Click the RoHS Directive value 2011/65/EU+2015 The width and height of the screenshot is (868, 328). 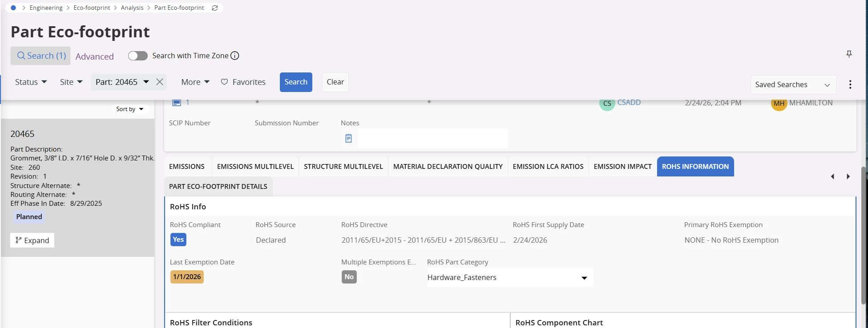click(x=424, y=240)
